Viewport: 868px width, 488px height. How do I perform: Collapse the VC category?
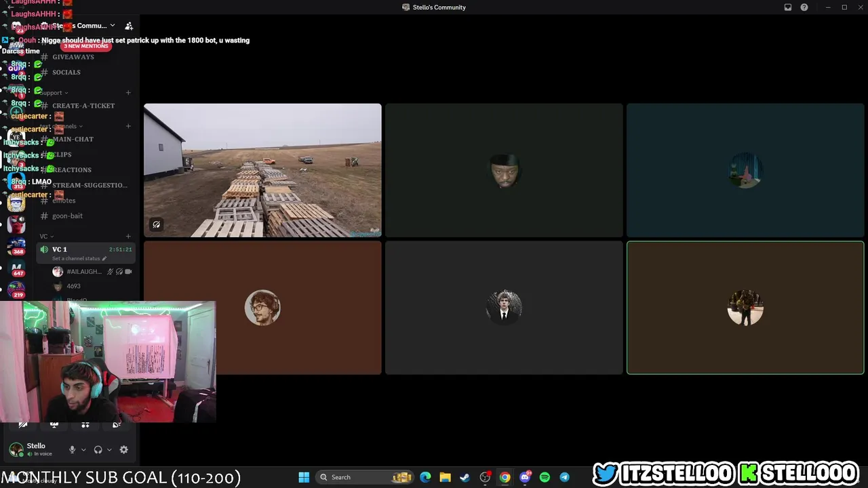(46, 237)
